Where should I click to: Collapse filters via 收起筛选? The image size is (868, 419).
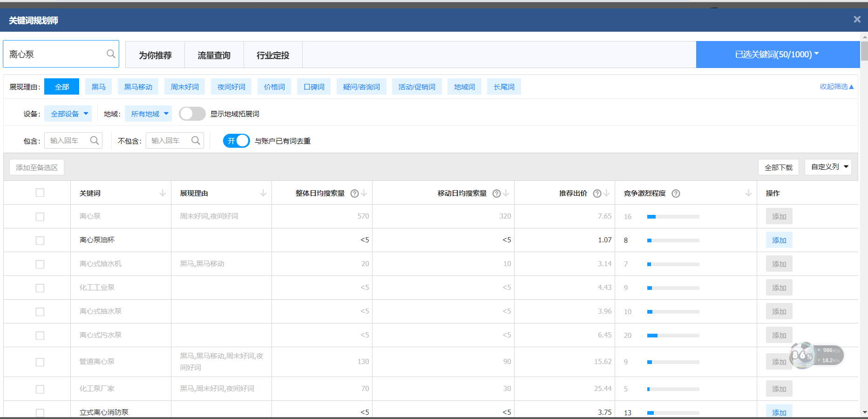pos(837,87)
